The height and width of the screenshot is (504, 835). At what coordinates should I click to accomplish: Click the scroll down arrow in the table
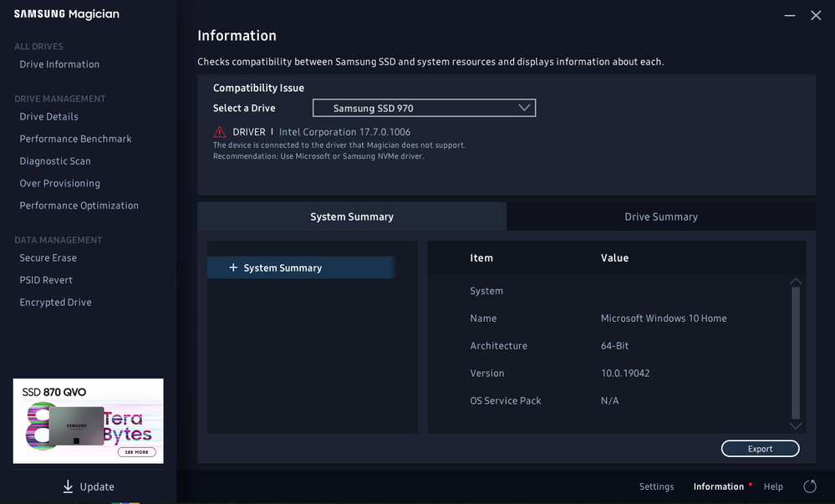pos(796,425)
